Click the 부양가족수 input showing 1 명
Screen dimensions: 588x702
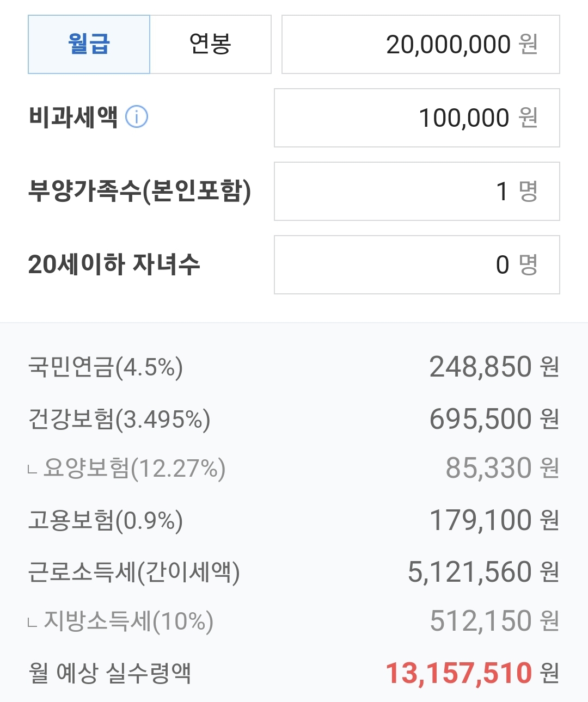416,192
